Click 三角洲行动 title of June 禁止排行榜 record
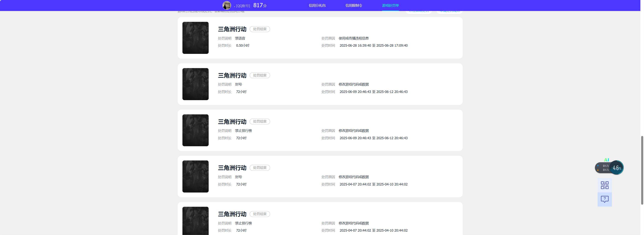The height and width of the screenshot is (235, 644). pos(232,122)
